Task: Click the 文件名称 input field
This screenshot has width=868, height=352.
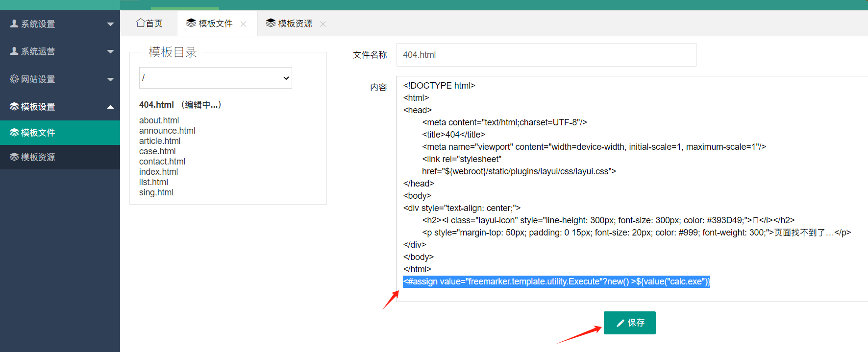Action: (546, 55)
